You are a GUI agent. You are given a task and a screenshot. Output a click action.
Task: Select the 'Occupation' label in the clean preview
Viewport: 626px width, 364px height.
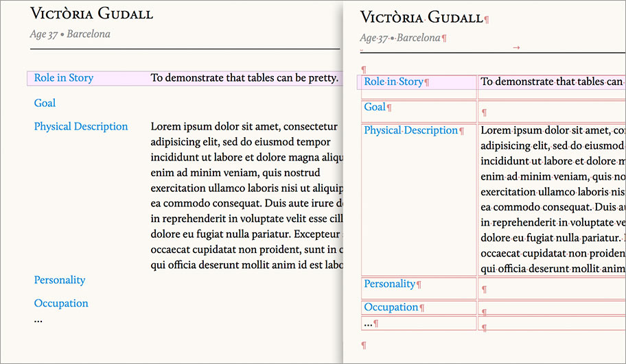point(61,304)
